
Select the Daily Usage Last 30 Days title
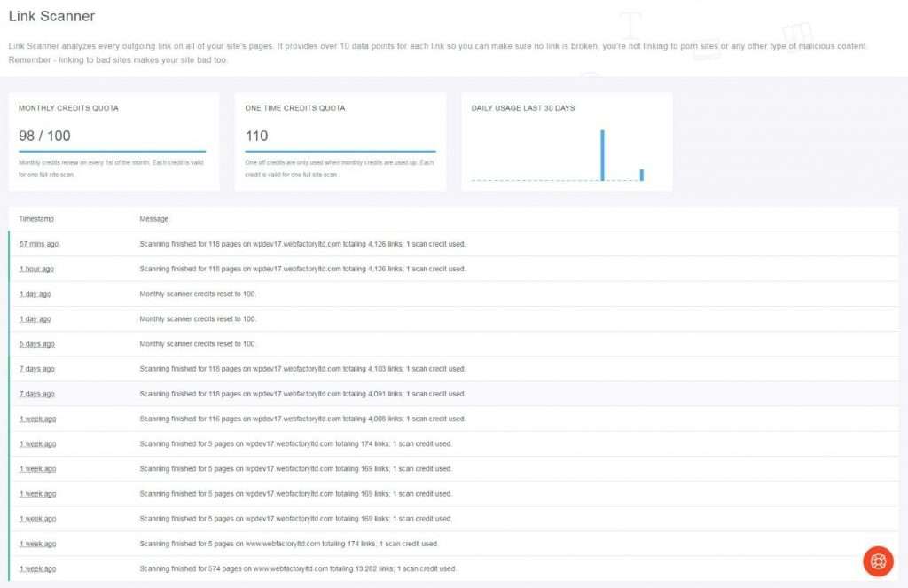click(523, 108)
